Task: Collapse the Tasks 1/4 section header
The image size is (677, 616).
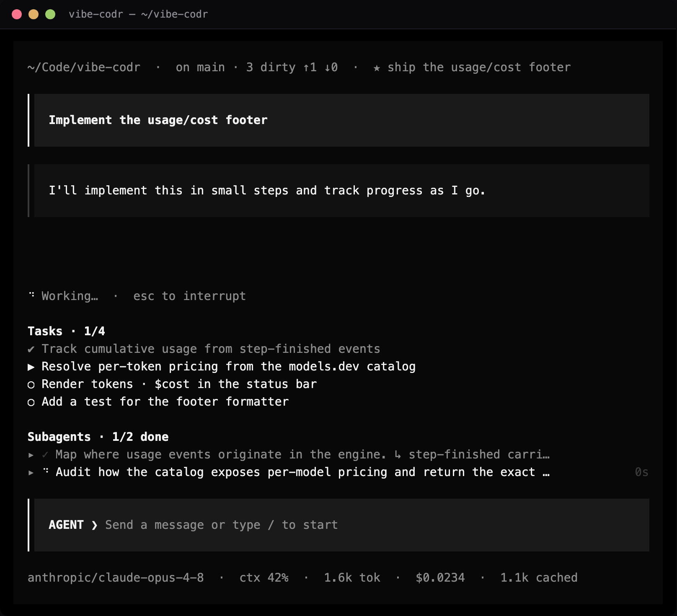Action: (66, 331)
